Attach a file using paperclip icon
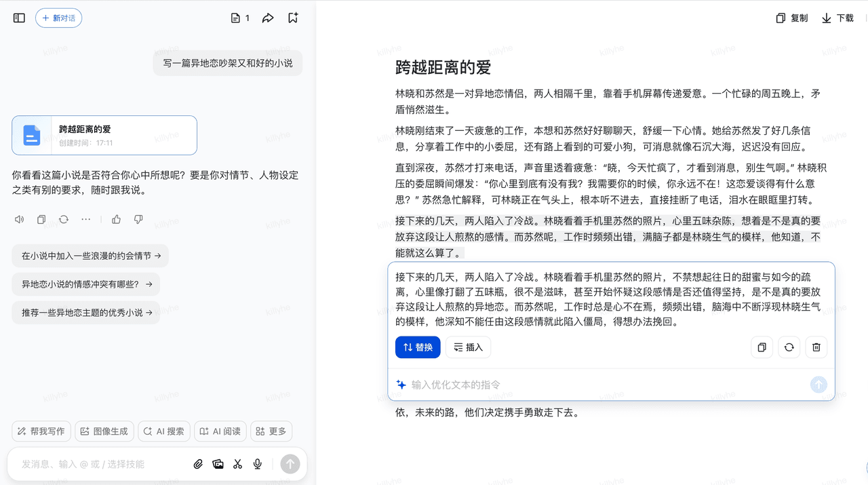The image size is (868, 485). [198, 464]
